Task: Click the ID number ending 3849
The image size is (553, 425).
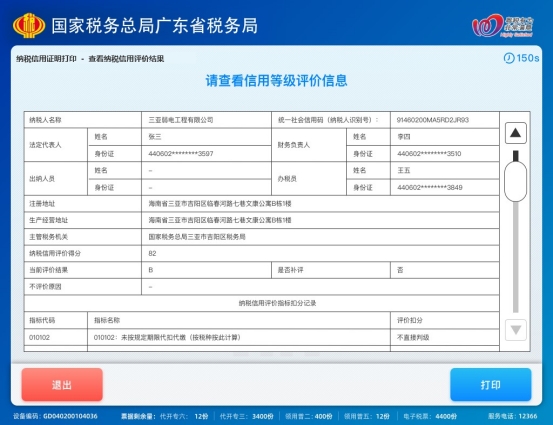Action: tap(430, 187)
